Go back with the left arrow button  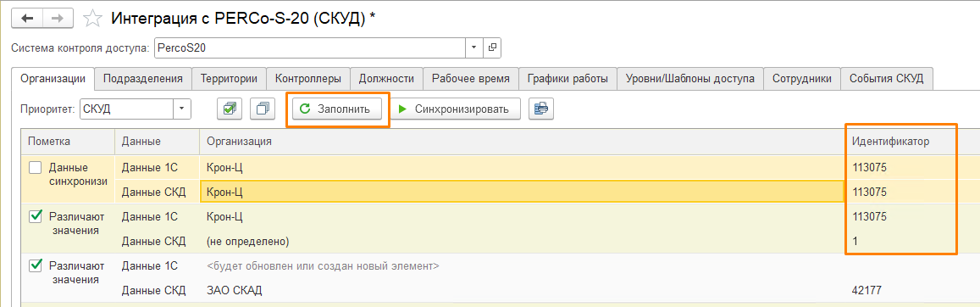coord(27,18)
